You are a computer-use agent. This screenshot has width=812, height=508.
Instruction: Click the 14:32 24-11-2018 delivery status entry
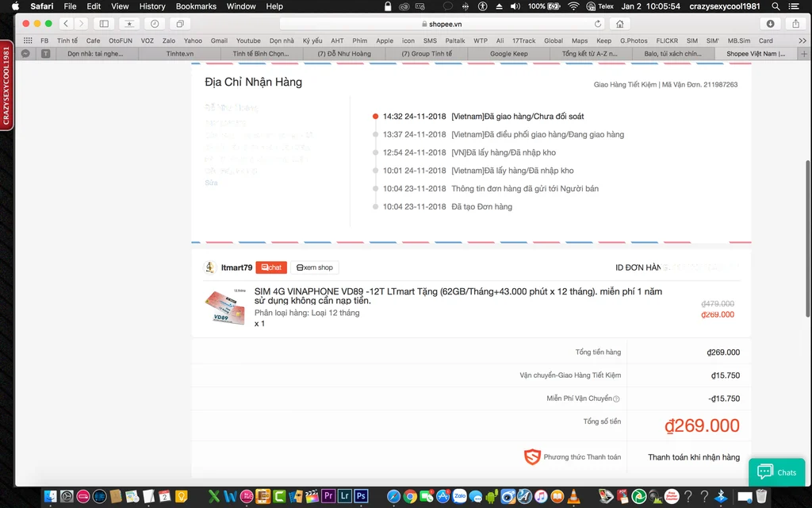coord(483,117)
